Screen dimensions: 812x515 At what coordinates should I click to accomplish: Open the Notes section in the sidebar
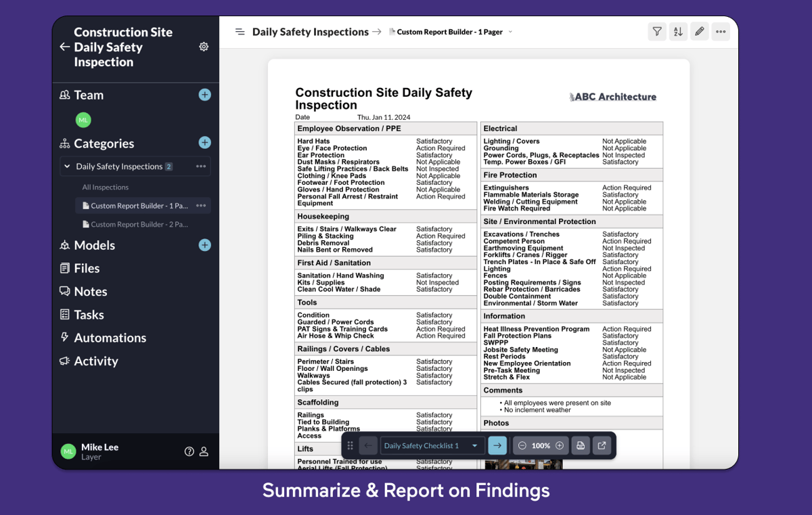[90, 291]
